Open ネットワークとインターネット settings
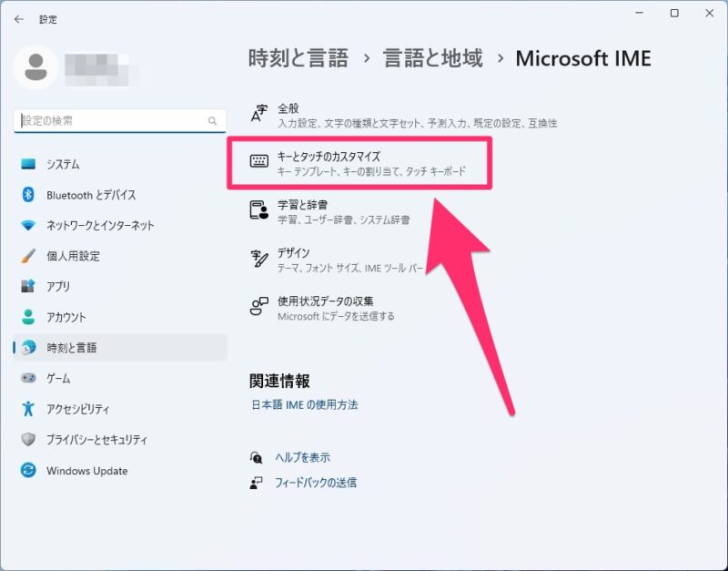This screenshot has height=571, width=728. point(120,225)
